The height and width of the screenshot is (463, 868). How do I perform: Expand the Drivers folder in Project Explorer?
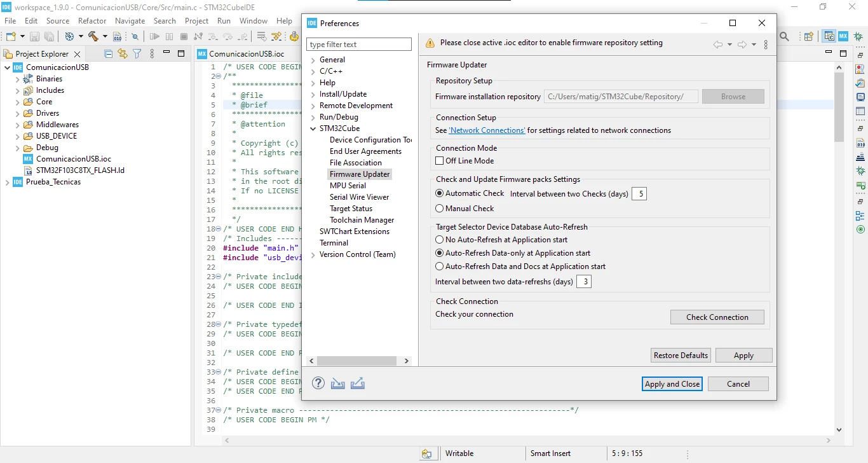18,113
